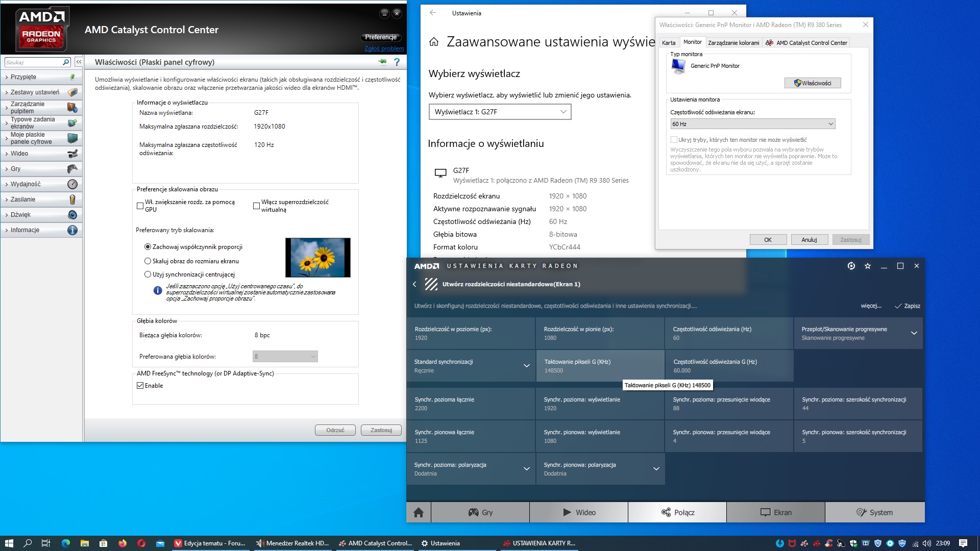Go back using Radeon Settings arrow

point(414,284)
